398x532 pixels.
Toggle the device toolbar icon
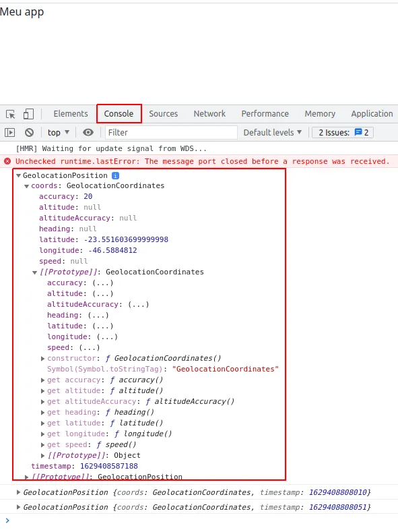coord(28,114)
